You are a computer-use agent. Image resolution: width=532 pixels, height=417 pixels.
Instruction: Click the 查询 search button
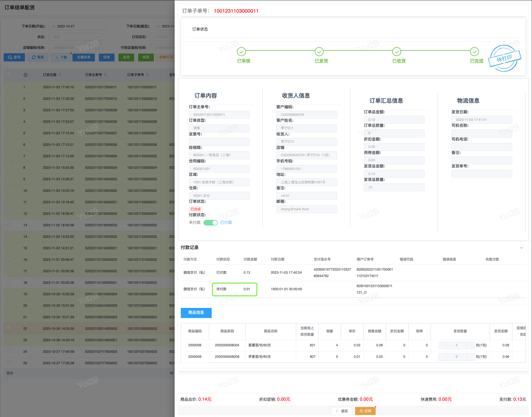[14, 57]
